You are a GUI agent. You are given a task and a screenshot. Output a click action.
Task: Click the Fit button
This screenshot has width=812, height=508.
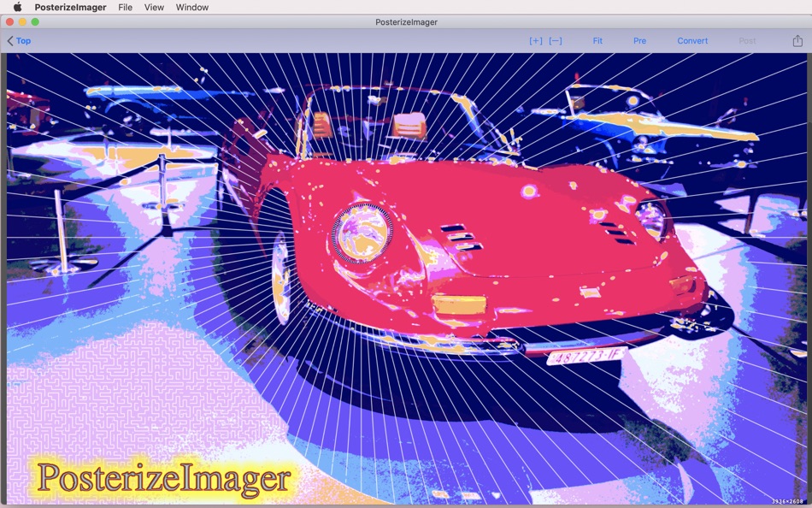pyautogui.click(x=597, y=40)
